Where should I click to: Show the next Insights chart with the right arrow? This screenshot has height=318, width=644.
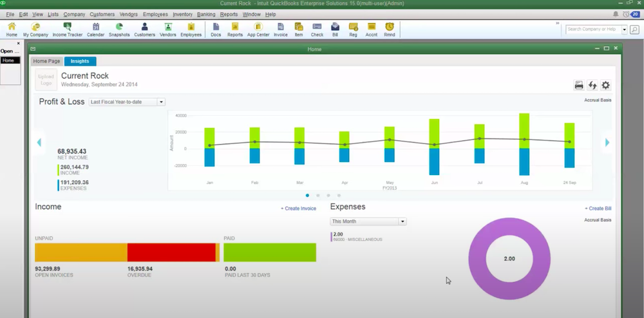(607, 142)
